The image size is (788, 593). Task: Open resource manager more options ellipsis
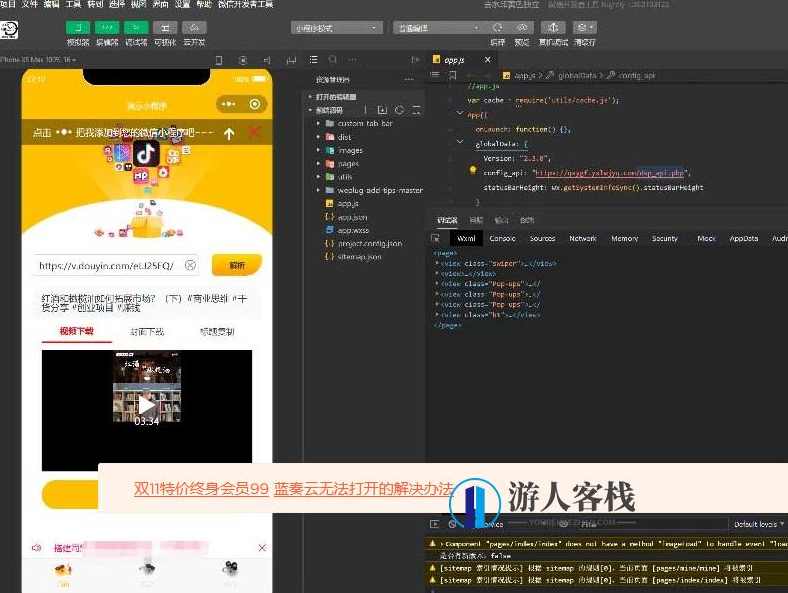(409, 79)
